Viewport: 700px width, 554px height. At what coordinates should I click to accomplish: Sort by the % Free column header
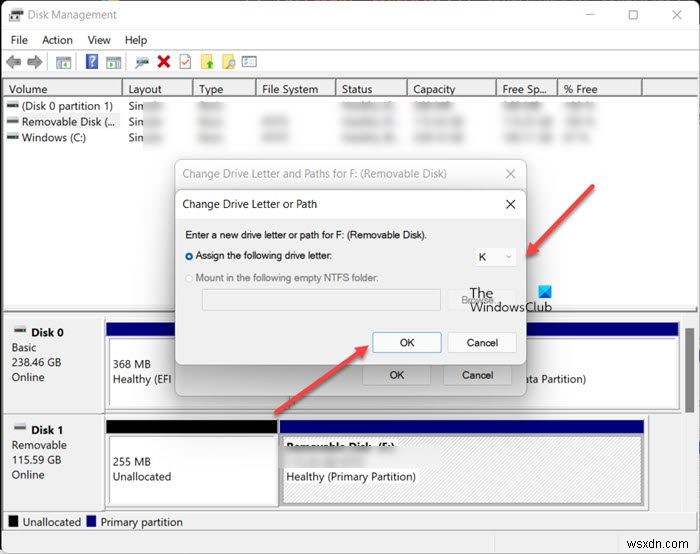(x=600, y=89)
